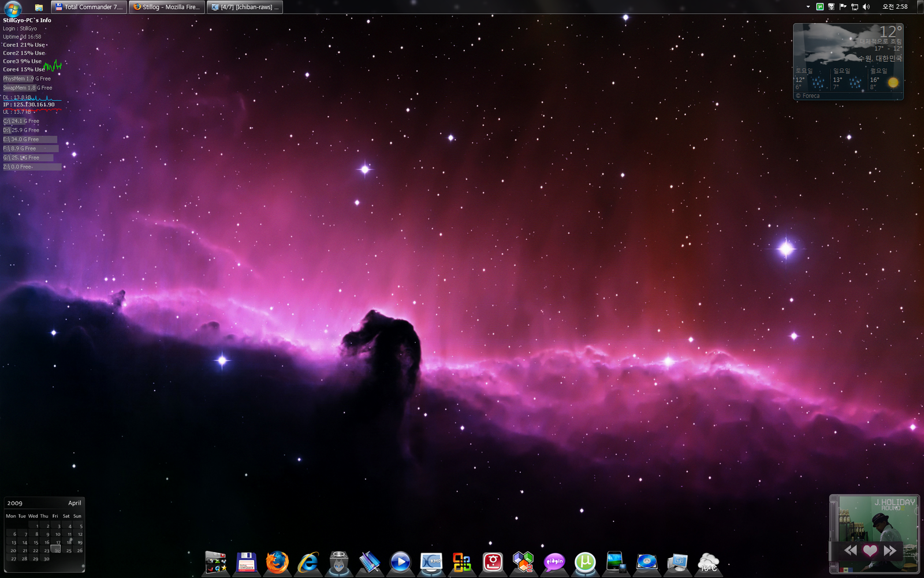Click the system clock showing 2:58
The image size is (924, 578).
(x=895, y=7)
